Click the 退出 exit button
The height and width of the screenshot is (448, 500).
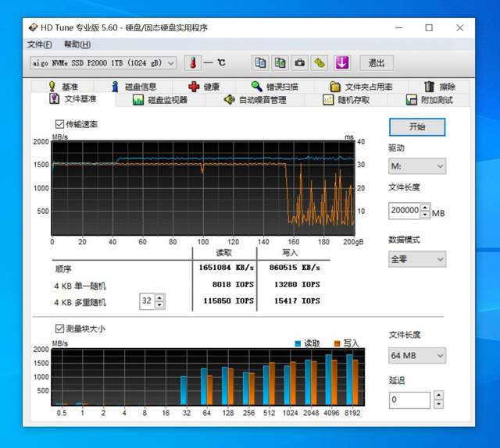[x=377, y=62]
